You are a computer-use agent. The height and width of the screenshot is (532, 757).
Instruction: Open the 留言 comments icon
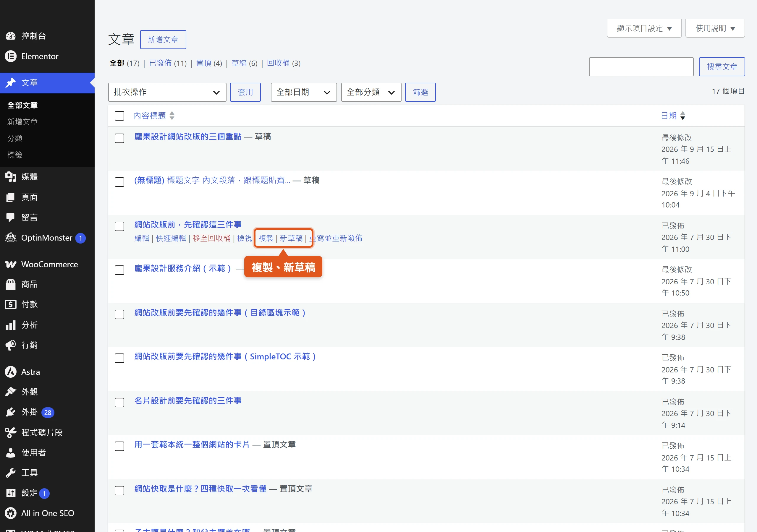coord(11,218)
